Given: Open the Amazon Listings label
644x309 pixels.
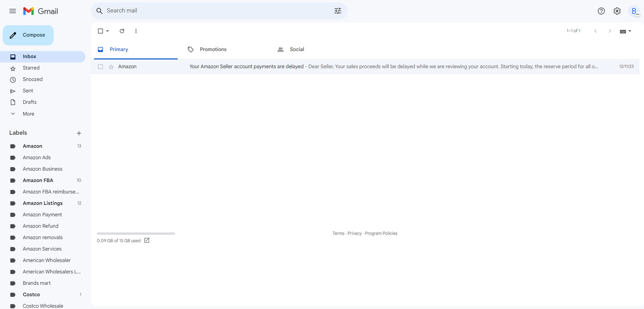Looking at the screenshot, I should (43, 203).
